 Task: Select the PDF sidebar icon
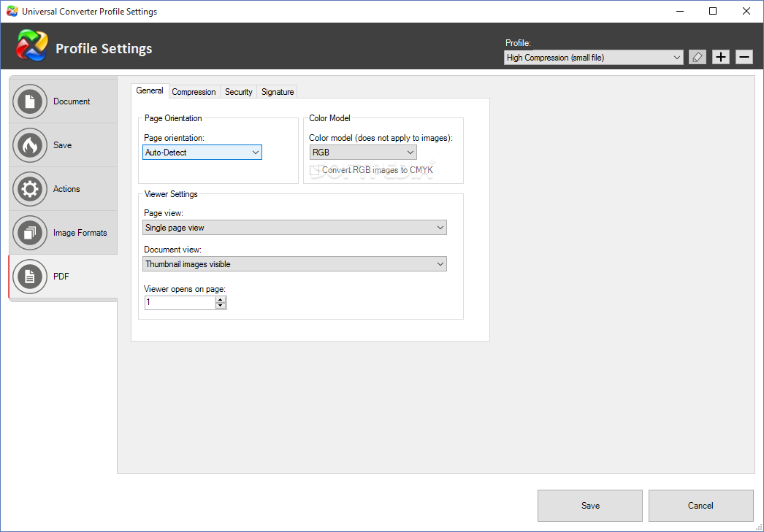30,277
